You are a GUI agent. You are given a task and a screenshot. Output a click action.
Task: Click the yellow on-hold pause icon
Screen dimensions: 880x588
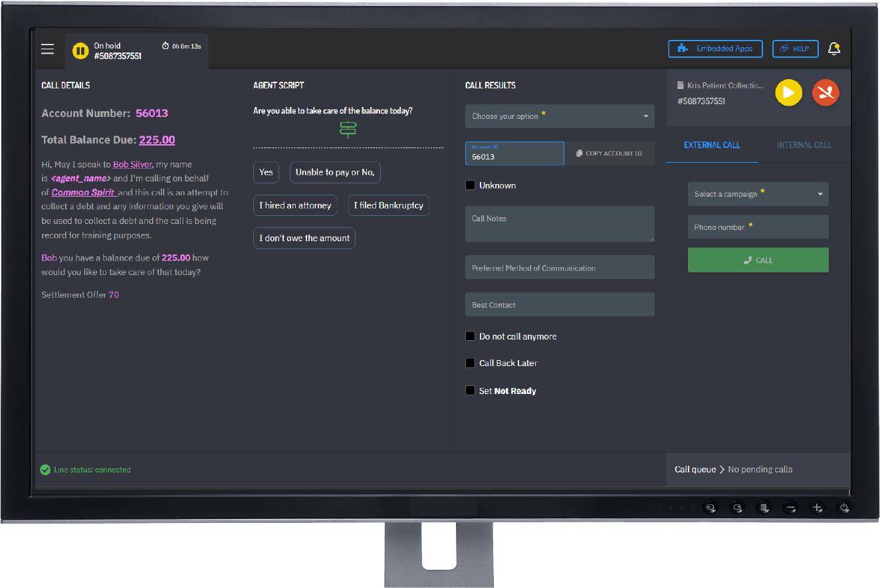(80, 50)
